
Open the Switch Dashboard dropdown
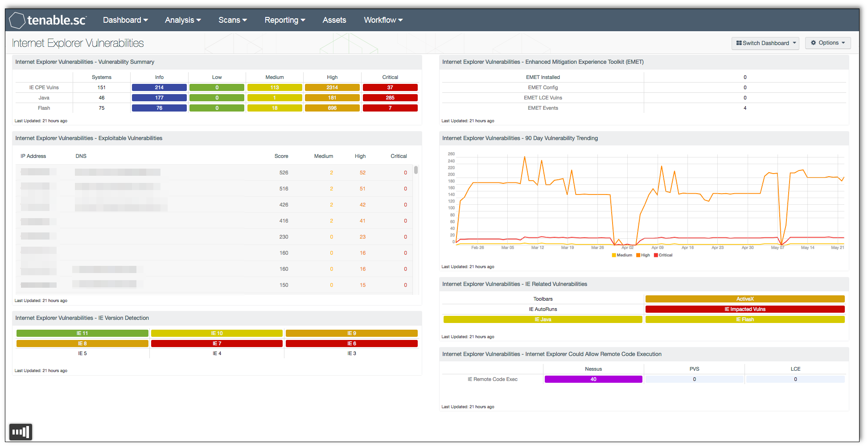(x=765, y=43)
